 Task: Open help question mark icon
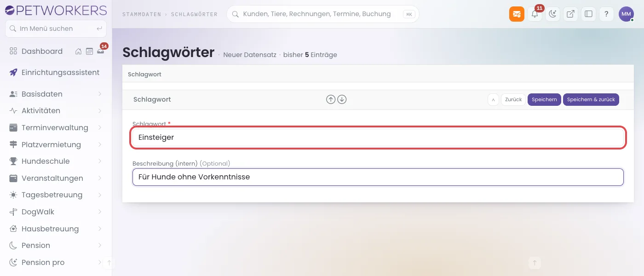coord(606,14)
